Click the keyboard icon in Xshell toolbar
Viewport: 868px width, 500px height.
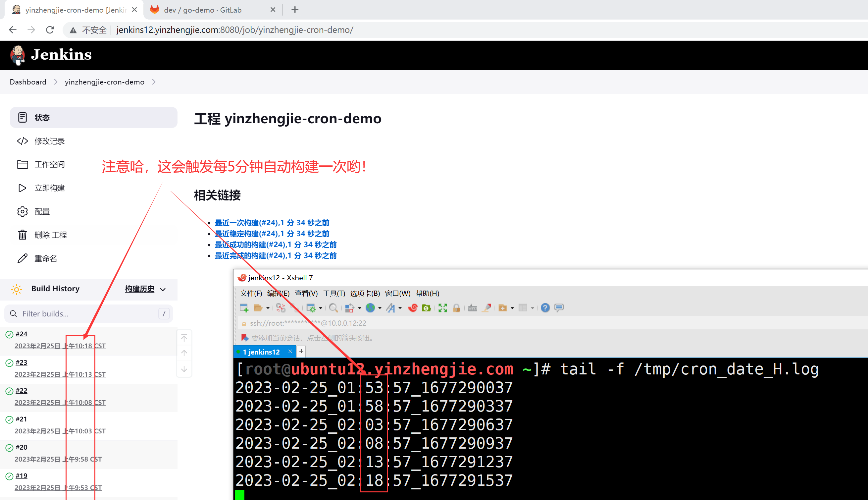coord(472,308)
